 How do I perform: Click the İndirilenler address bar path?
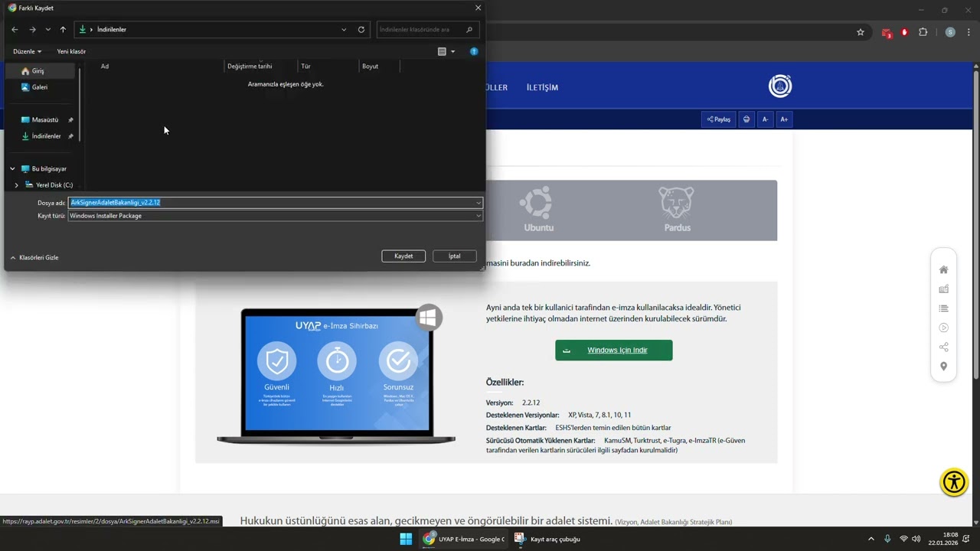(x=112, y=30)
